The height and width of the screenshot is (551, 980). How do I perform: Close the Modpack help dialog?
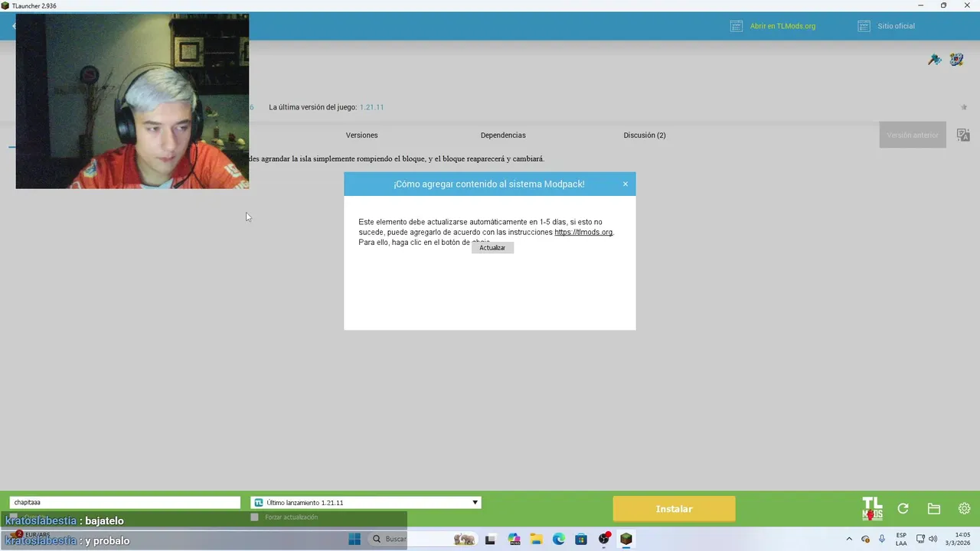point(625,184)
